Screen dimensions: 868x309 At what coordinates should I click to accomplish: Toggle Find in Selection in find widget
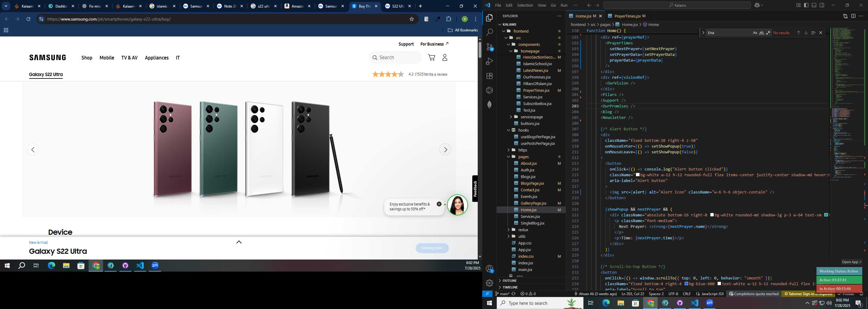[x=813, y=33]
